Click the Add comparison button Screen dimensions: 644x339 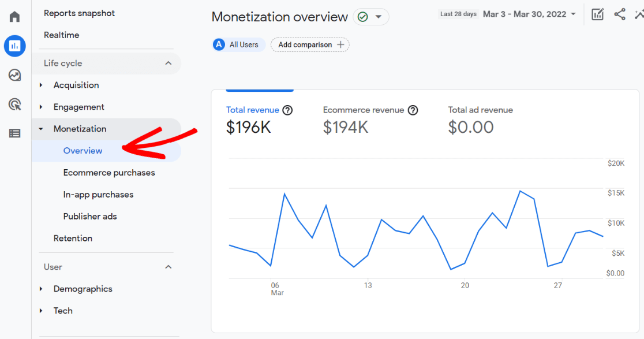click(x=310, y=44)
